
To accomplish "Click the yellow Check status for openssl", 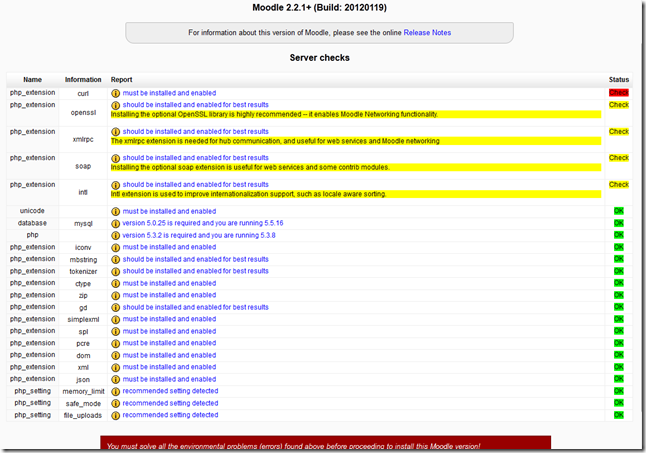I will (618, 104).
